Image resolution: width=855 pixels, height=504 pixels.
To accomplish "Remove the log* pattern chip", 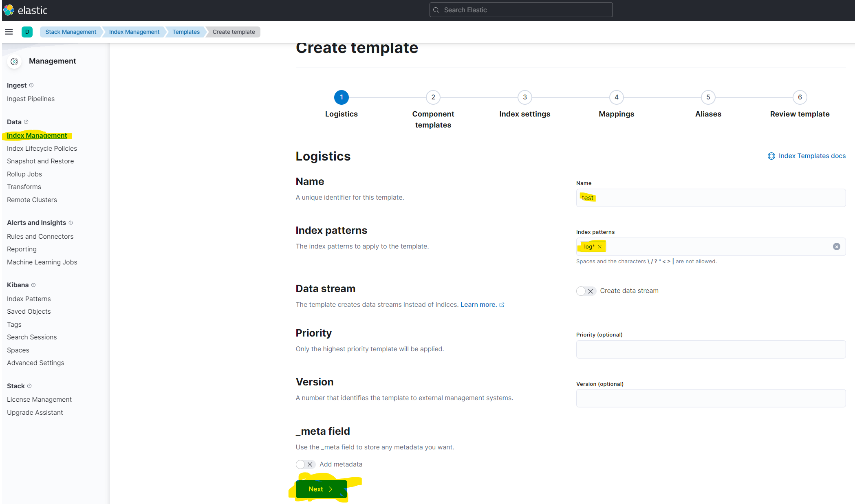I will pos(599,247).
